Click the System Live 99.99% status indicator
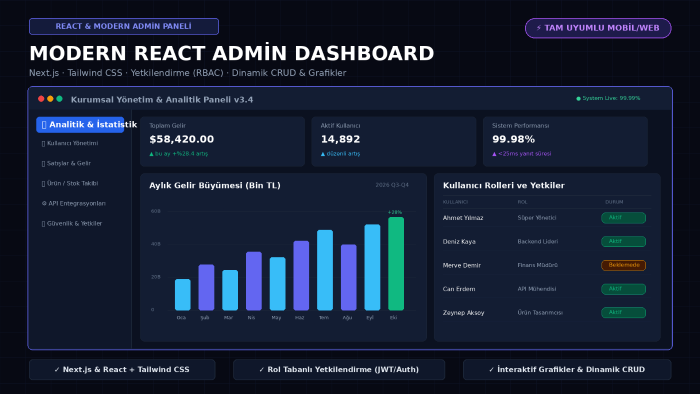700x394 pixels. pos(608,98)
